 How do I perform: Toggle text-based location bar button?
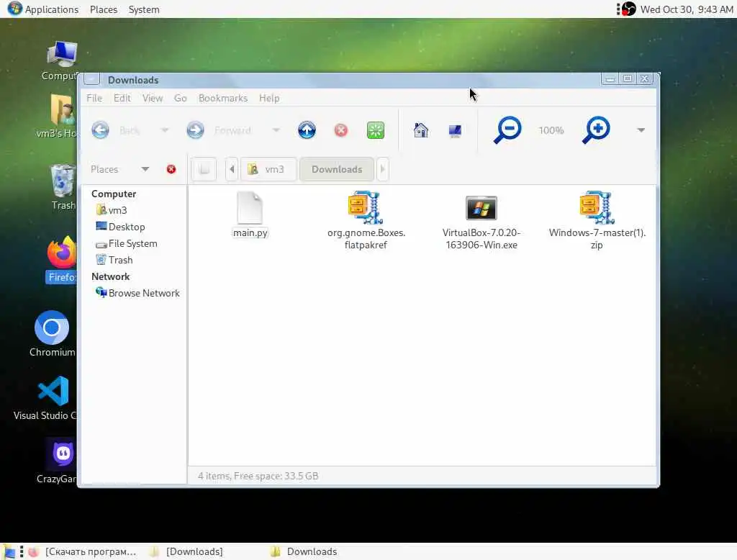click(x=204, y=169)
